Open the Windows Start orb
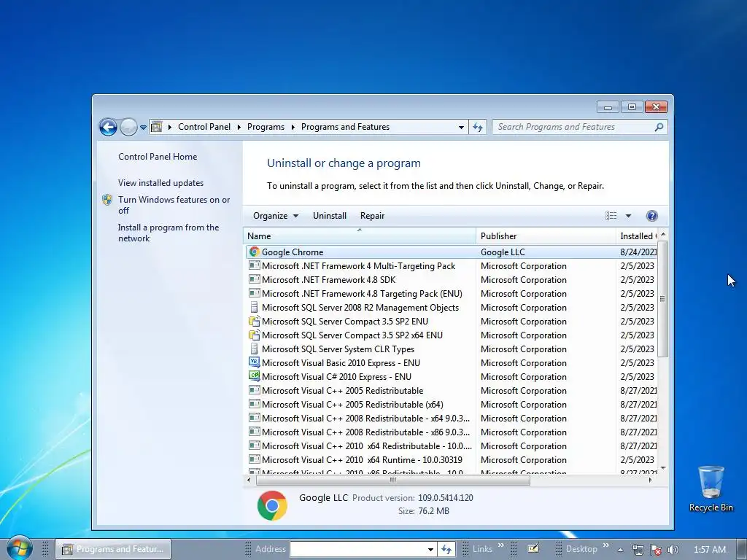The width and height of the screenshot is (747, 560). click(x=20, y=548)
